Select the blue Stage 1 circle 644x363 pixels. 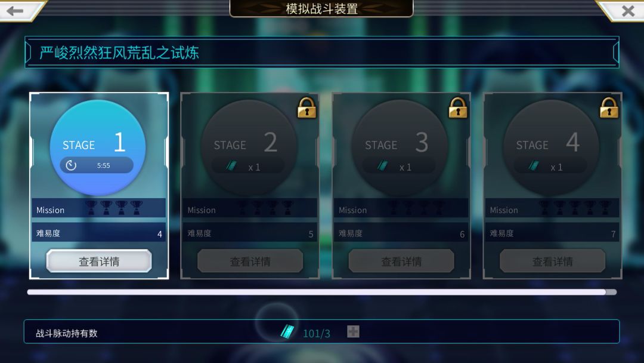click(98, 147)
